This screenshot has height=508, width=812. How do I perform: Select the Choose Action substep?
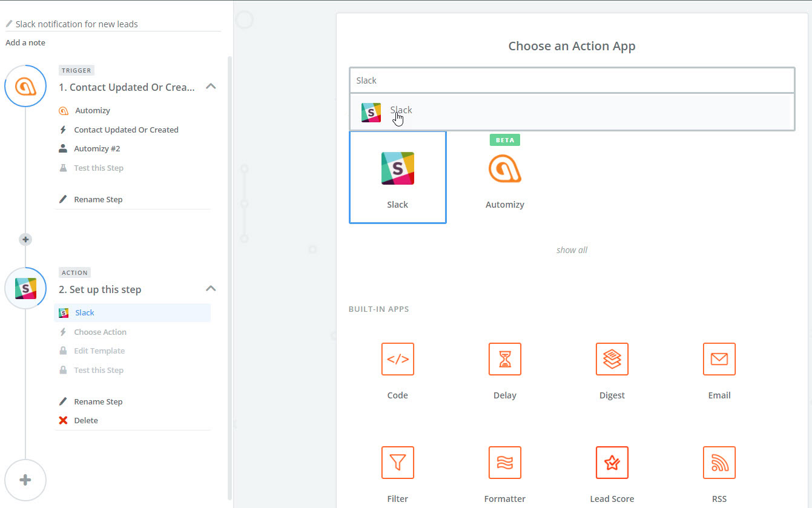[100, 332]
